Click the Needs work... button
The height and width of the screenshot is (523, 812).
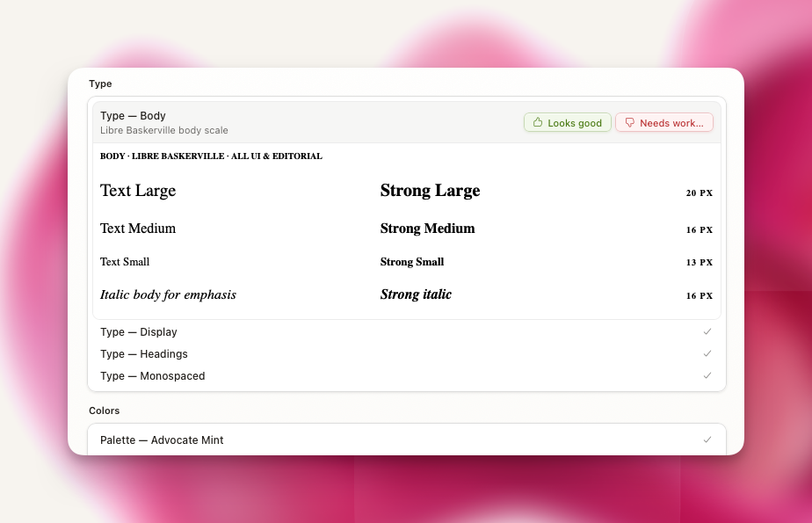pyautogui.click(x=663, y=123)
